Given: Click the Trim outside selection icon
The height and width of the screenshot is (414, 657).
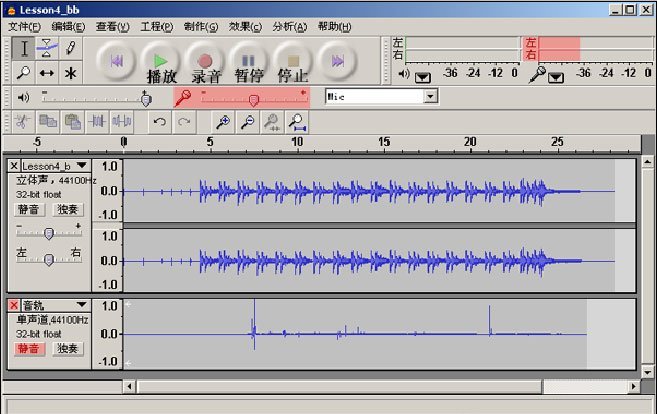Looking at the screenshot, I should (x=97, y=122).
